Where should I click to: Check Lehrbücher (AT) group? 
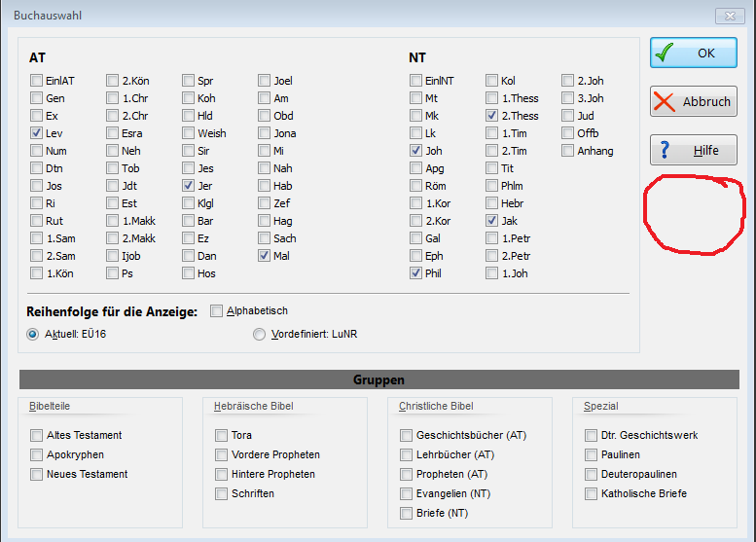[406, 454]
